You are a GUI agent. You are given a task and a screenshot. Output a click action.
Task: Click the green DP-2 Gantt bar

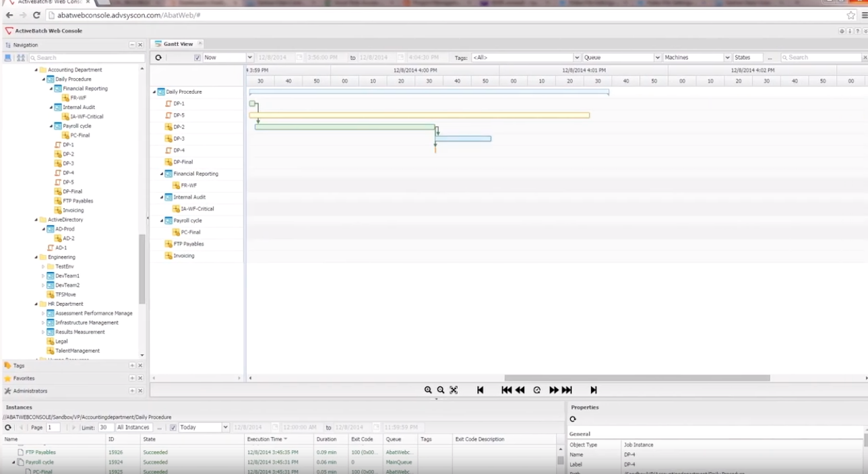pos(345,127)
